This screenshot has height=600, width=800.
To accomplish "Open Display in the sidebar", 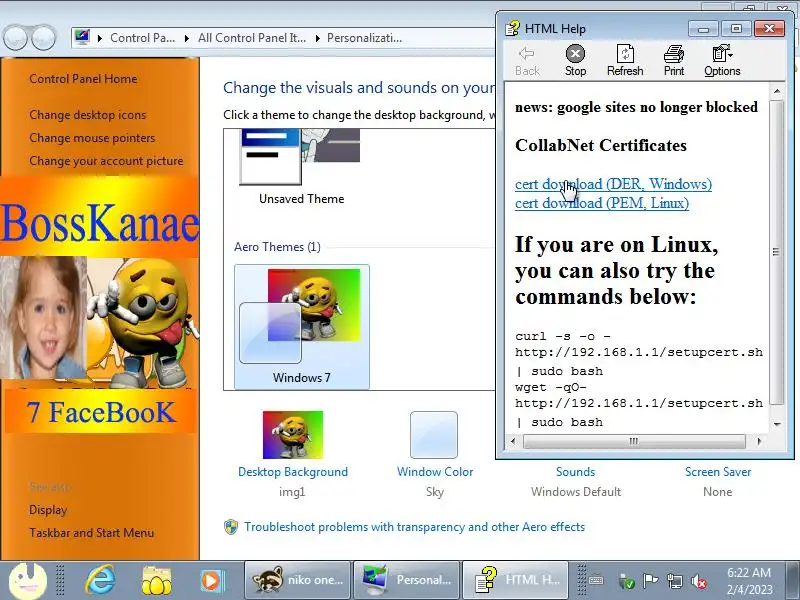I will click(x=48, y=510).
